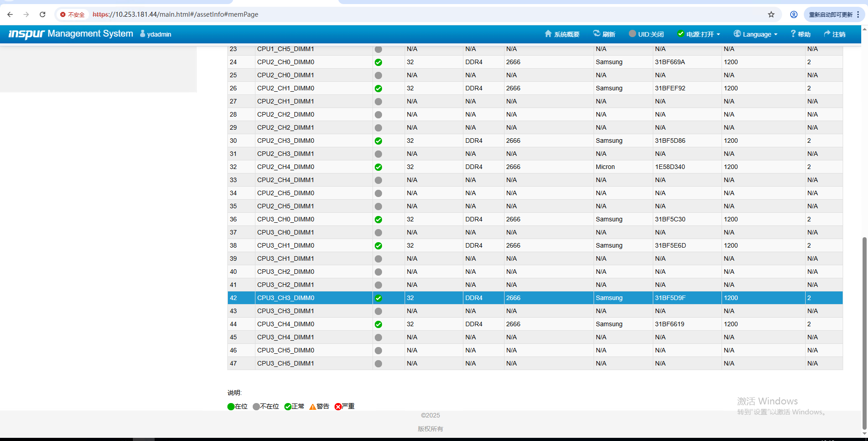Click the 在位 green legend icon

click(231, 407)
